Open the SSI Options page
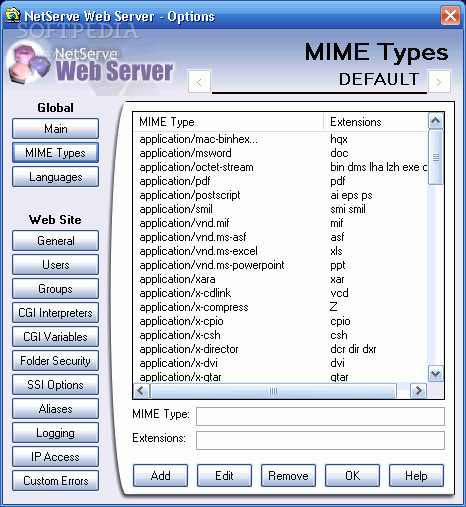Image resolution: width=466 pixels, height=507 pixels. [x=56, y=385]
